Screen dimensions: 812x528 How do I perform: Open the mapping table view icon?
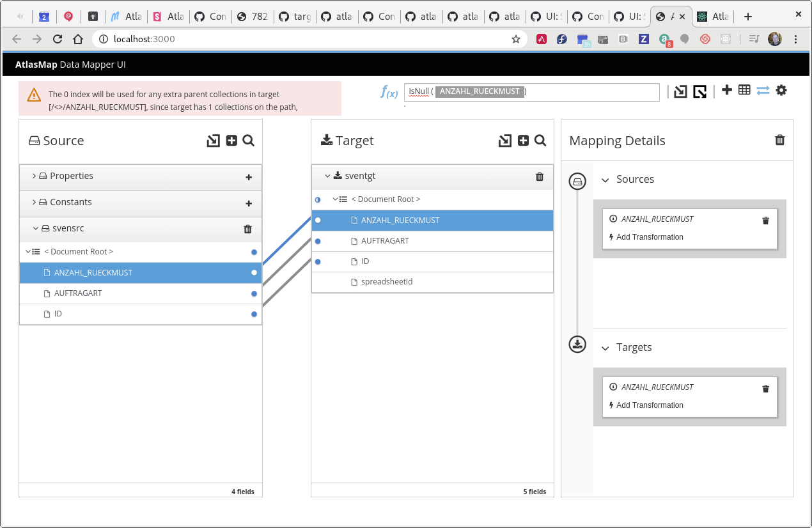tap(744, 90)
